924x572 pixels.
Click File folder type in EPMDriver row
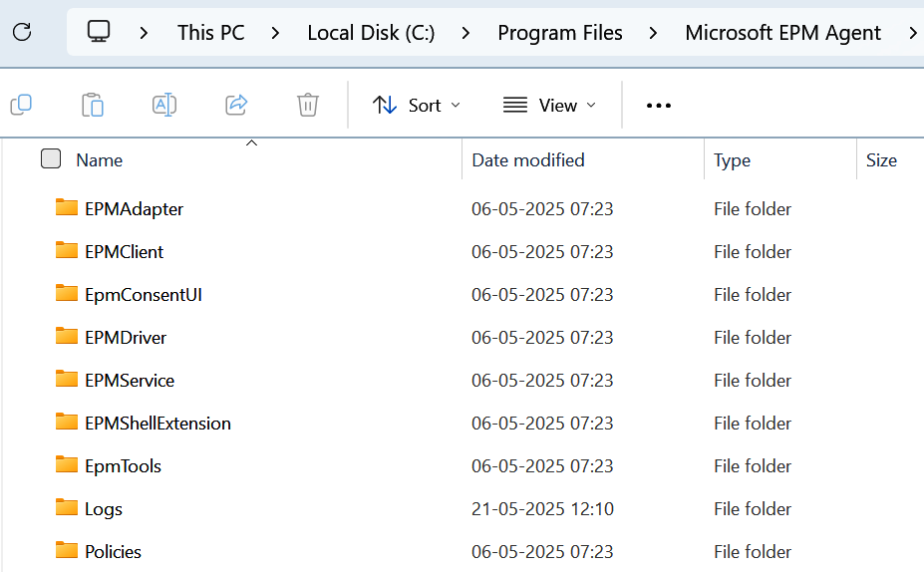[752, 338]
